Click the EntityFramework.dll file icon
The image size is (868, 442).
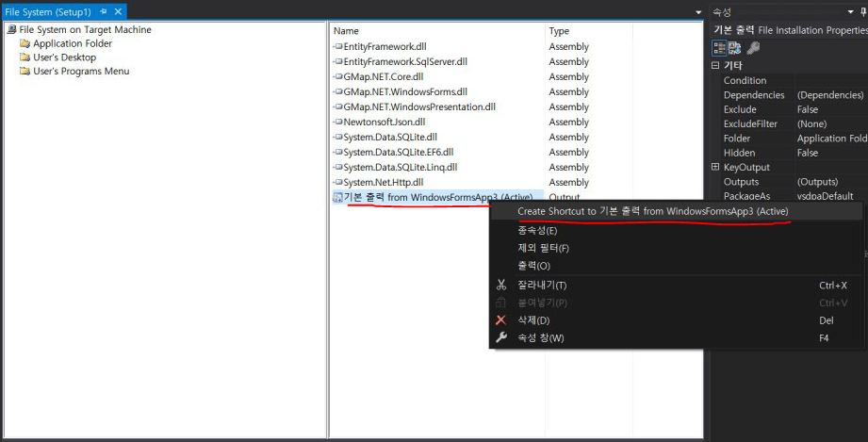337,46
